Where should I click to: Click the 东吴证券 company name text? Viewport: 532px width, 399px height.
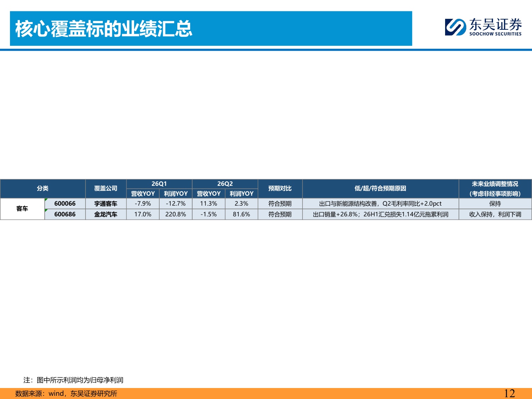point(495,24)
